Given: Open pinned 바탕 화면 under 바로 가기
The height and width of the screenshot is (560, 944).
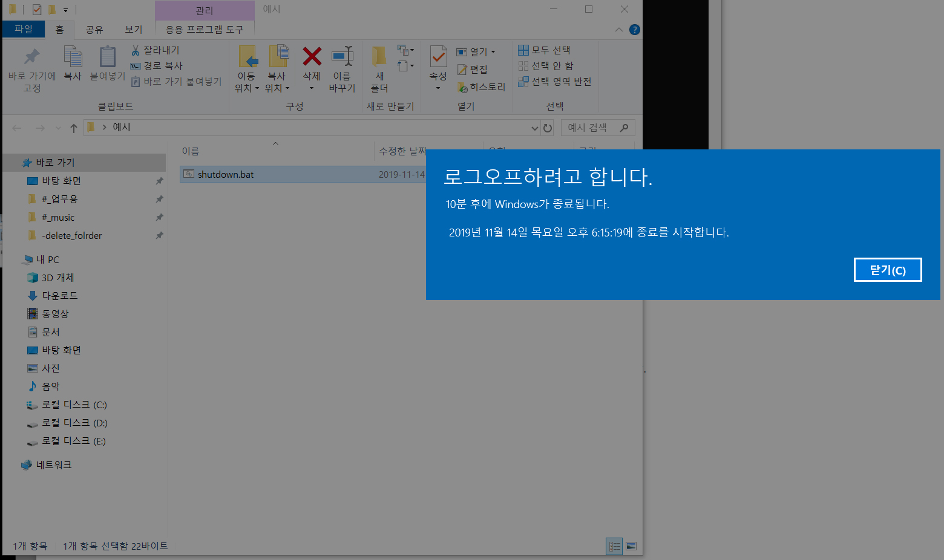Looking at the screenshot, I should tap(61, 180).
